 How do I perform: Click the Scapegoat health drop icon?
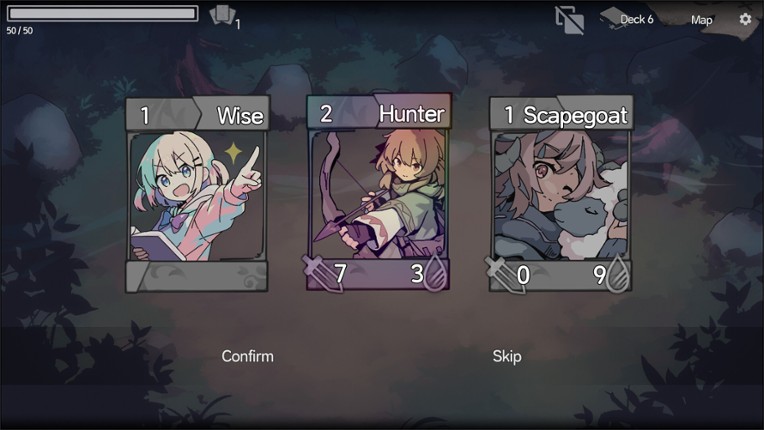[x=617, y=275]
